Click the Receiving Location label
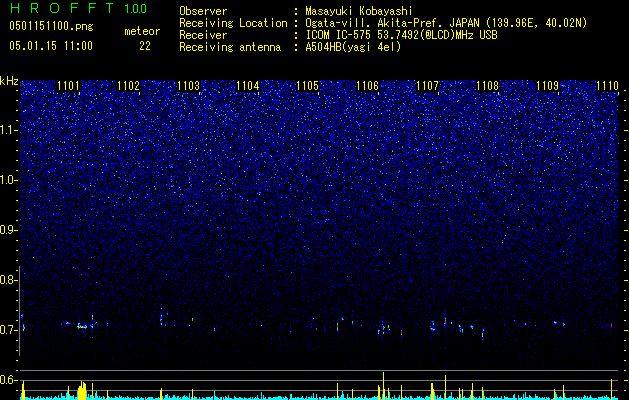 233,23
